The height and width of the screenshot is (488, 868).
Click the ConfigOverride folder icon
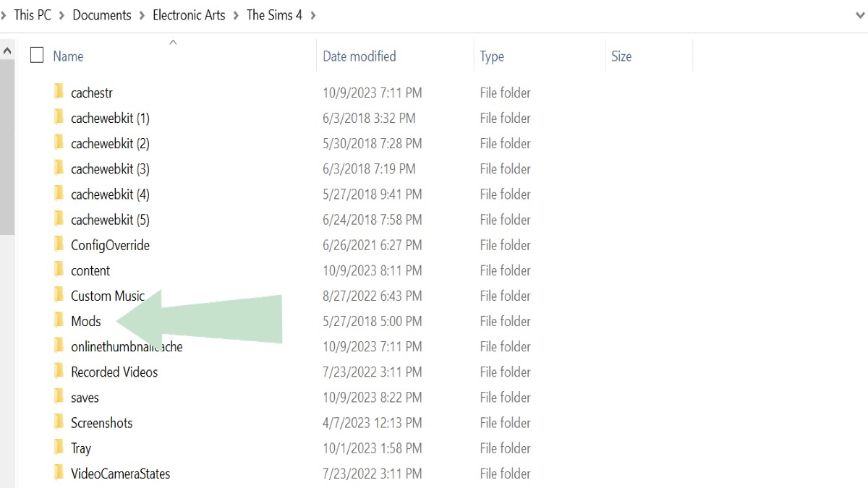[x=59, y=244]
